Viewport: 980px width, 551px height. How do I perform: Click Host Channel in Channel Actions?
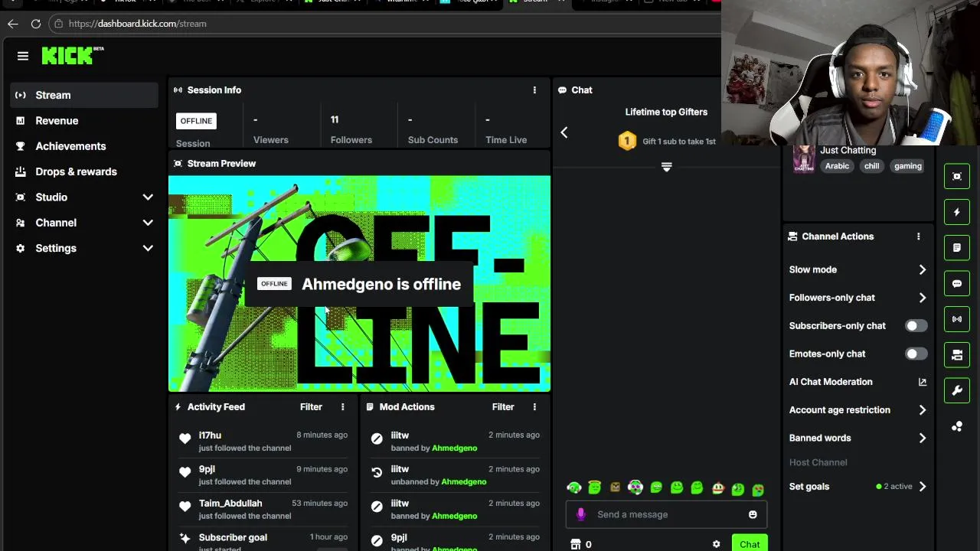pyautogui.click(x=818, y=462)
